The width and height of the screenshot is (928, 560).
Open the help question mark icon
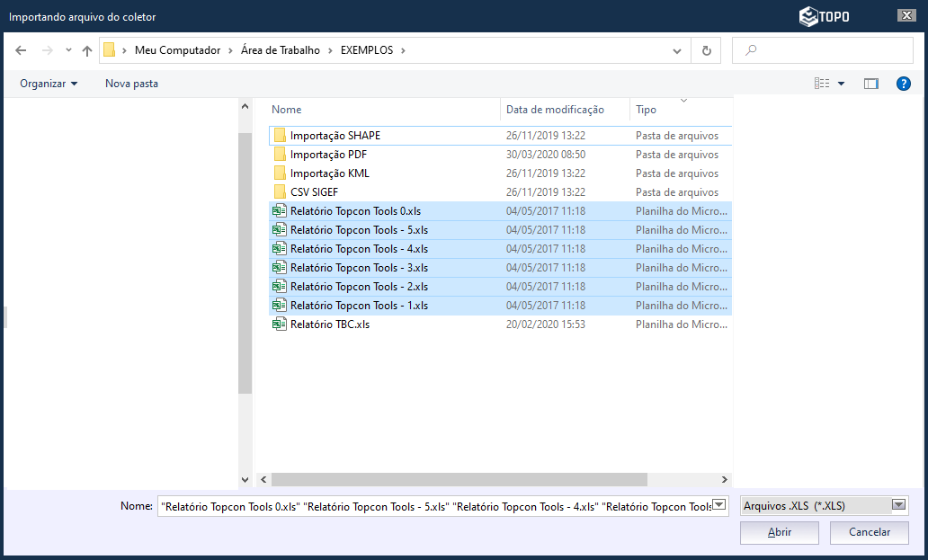point(904,84)
